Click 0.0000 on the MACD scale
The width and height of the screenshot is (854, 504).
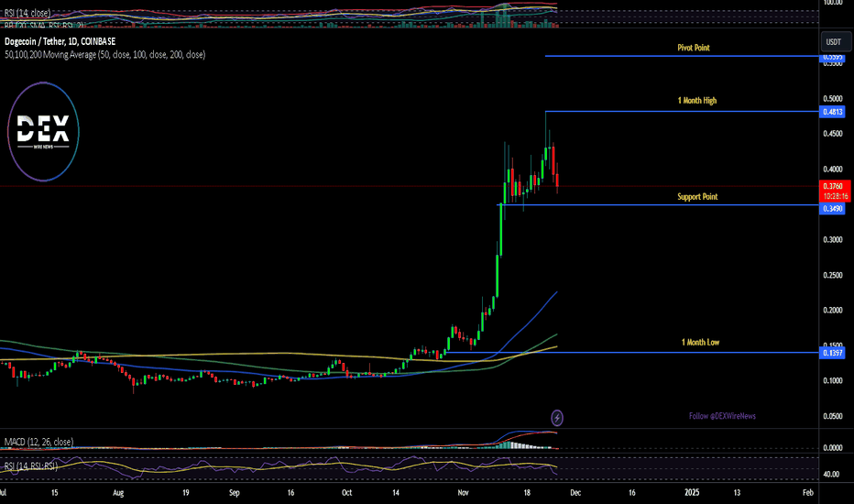[x=833, y=448]
